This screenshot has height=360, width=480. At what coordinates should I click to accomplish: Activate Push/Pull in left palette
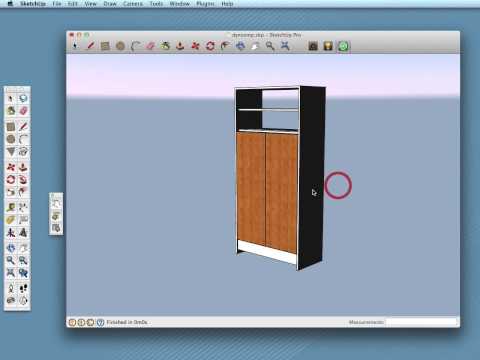[x=23, y=167]
